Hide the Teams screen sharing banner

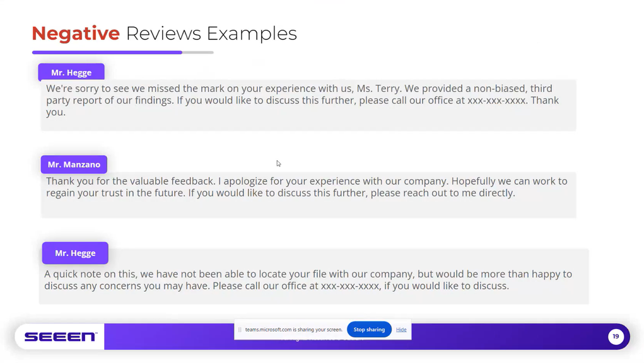tap(401, 330)
